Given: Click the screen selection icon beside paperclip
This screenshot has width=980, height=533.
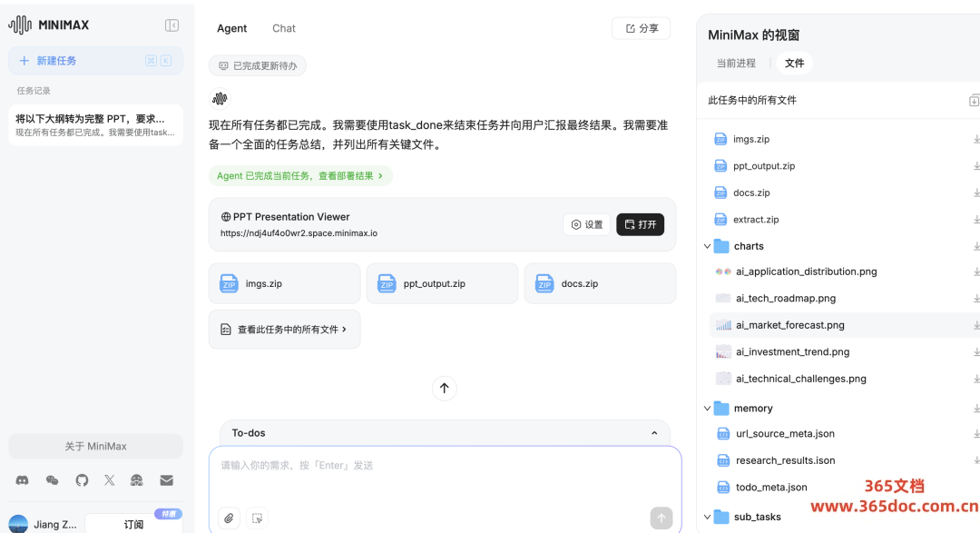Looking at the screenshot, I should pyautogui.click(x=257, y=518).
